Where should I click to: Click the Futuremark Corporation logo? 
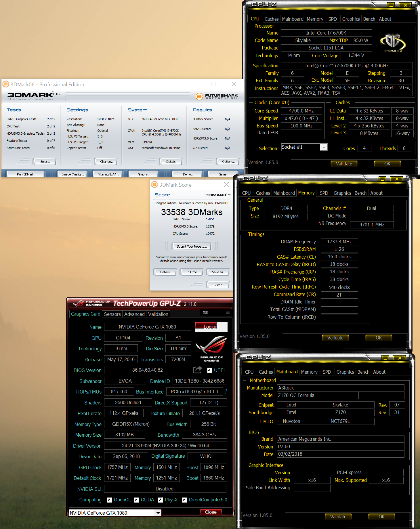(x=217, y=96)
